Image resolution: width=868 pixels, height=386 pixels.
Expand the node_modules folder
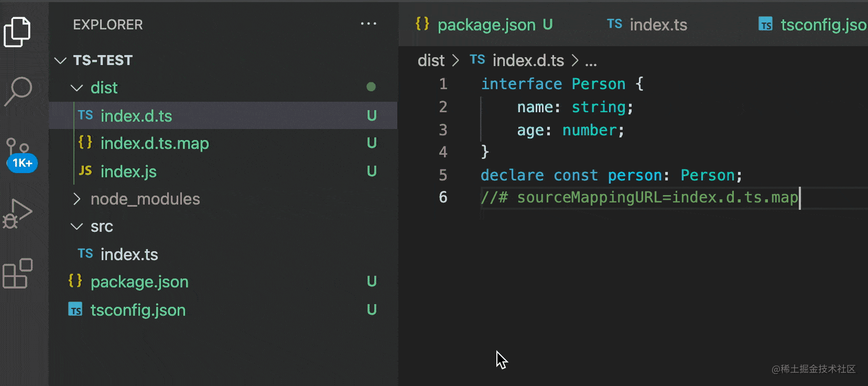[77, 199]
